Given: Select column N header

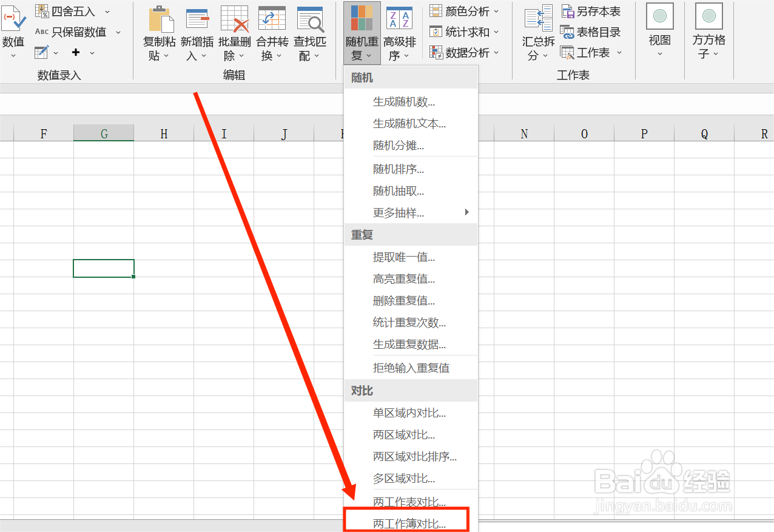Looking at the screenshot, I should [524, 133].
